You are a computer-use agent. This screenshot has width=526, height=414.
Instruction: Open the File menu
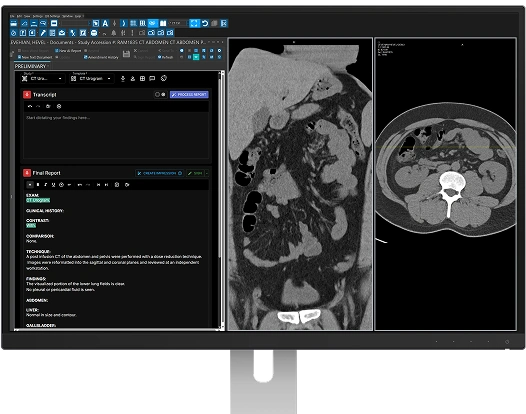[12, 16]
